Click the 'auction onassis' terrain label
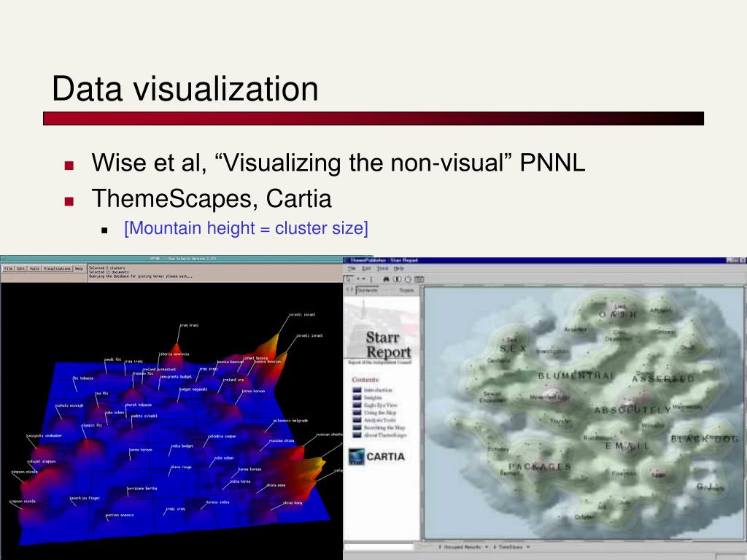This screenshot has height=560, width=747. (120, 516)
